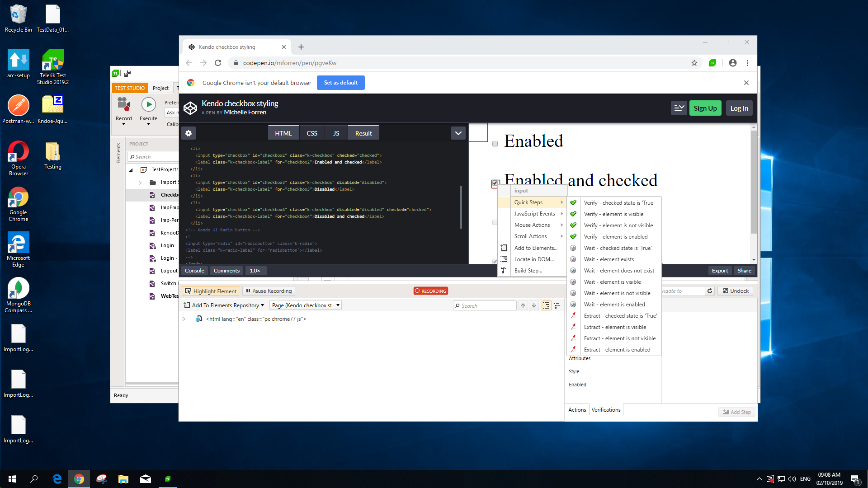Click the Refresh icon next to the Navigate field
Screen dimensions: 868x488
click(x=710, y=291)
